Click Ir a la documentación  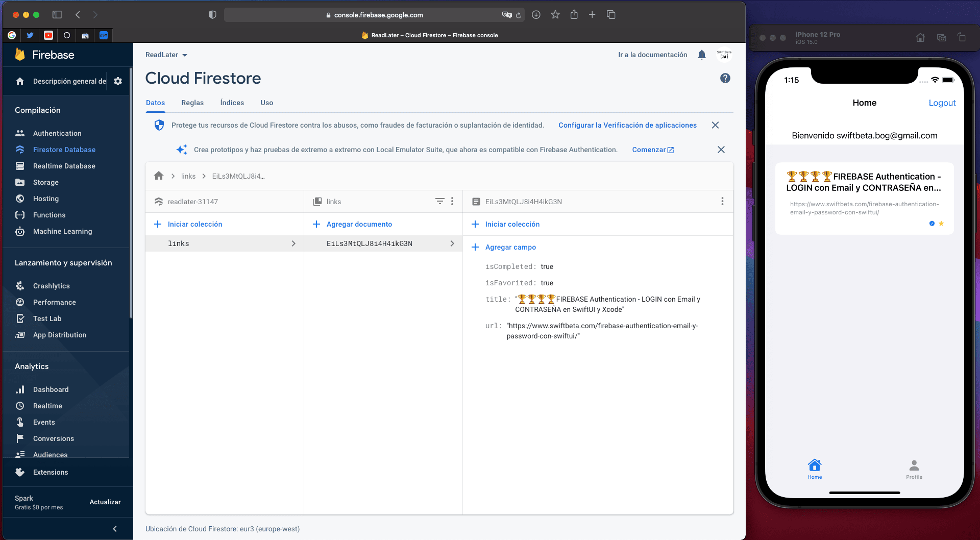pyautogui.click(x=652, y=55)
